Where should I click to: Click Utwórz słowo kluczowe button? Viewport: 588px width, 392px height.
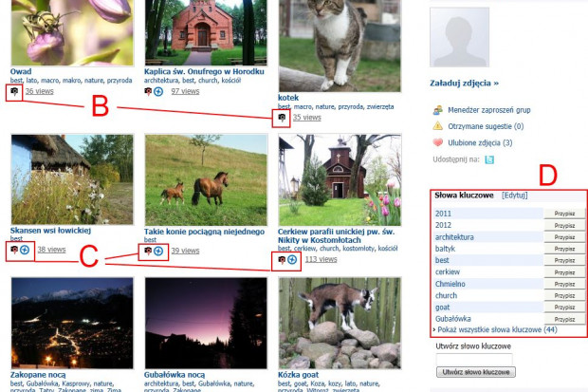476,372
